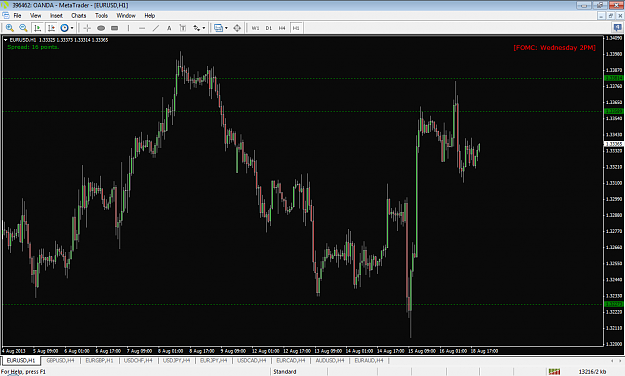Toggle the chart shift icon
This screenshot has width=625, height=376.
[x=51, y=28]
